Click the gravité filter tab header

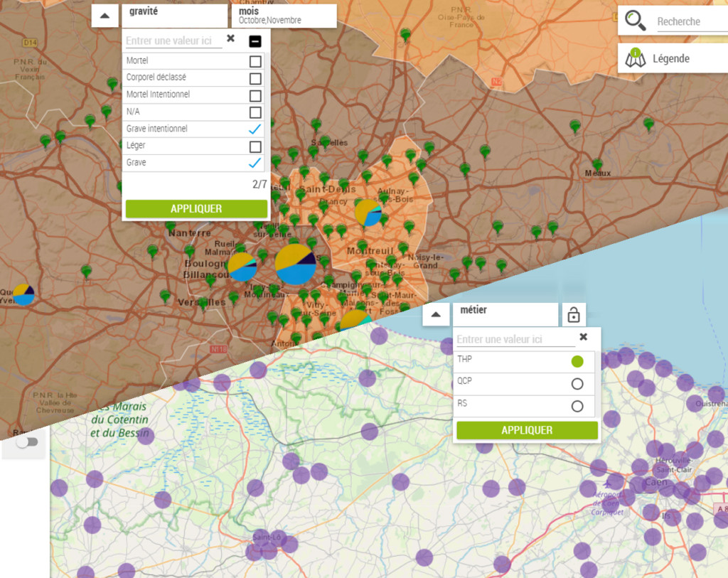click(174, 14)
